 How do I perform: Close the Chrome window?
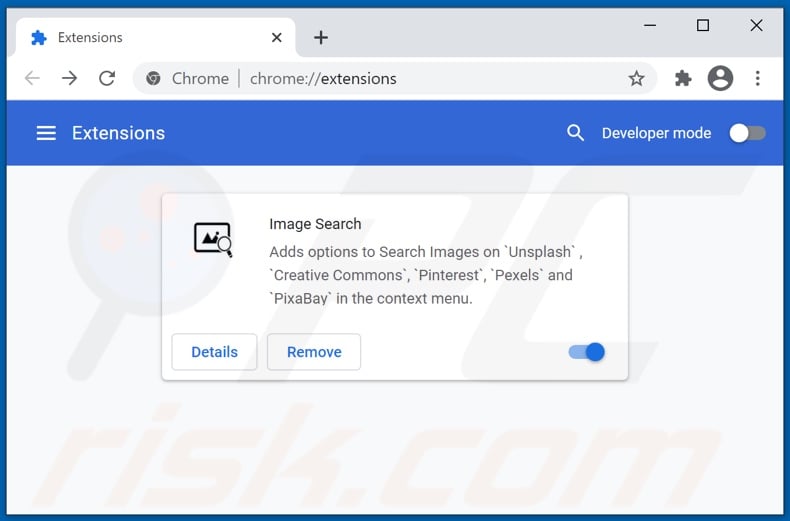point(756,25)
